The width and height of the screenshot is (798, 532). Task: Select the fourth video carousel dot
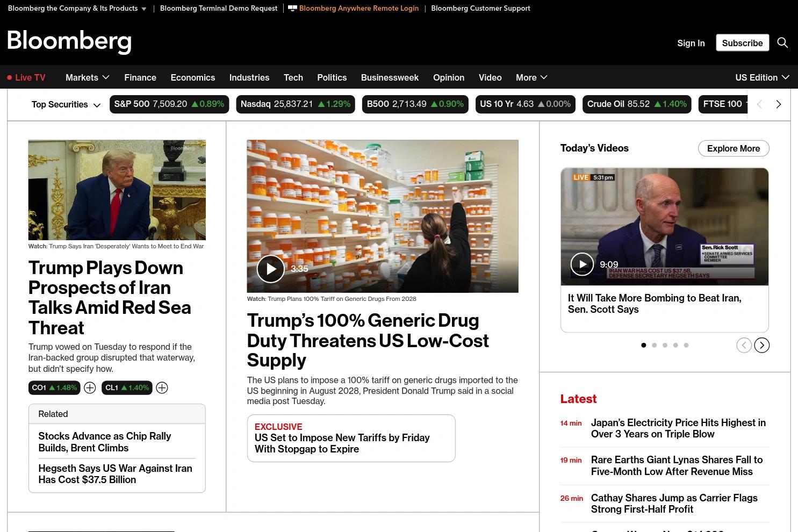pyautogui.click(x=675, y=345)
